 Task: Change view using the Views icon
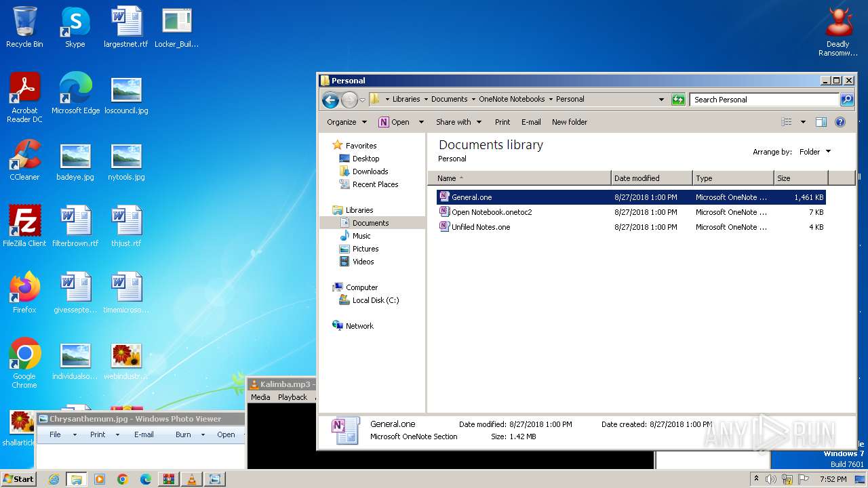point(787,122)
